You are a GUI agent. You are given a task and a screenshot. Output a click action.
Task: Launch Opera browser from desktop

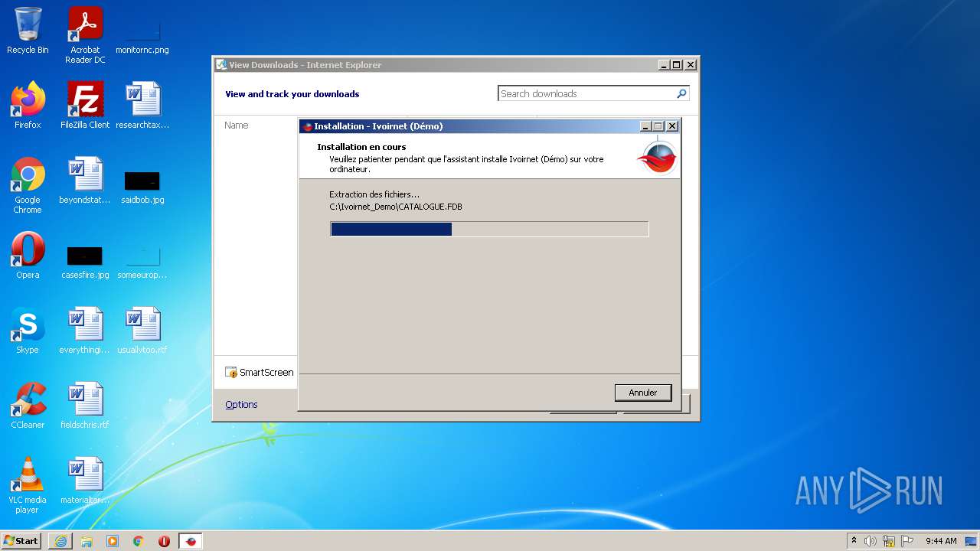tap(28, 256)
